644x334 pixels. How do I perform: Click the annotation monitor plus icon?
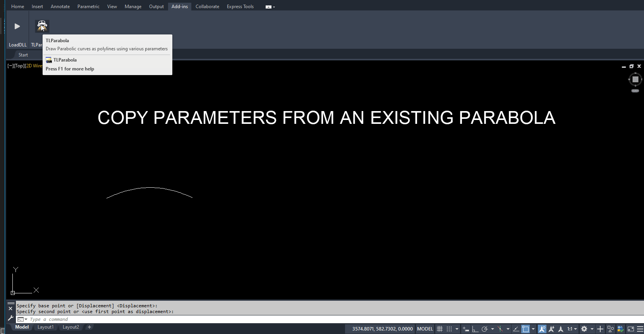(600, 329)
